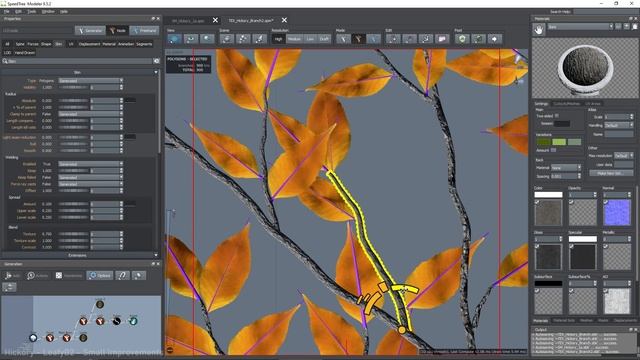Click the fourth Edit toolbar icon
This screenshot has height=360, width=640.
[x=442, y=39]
